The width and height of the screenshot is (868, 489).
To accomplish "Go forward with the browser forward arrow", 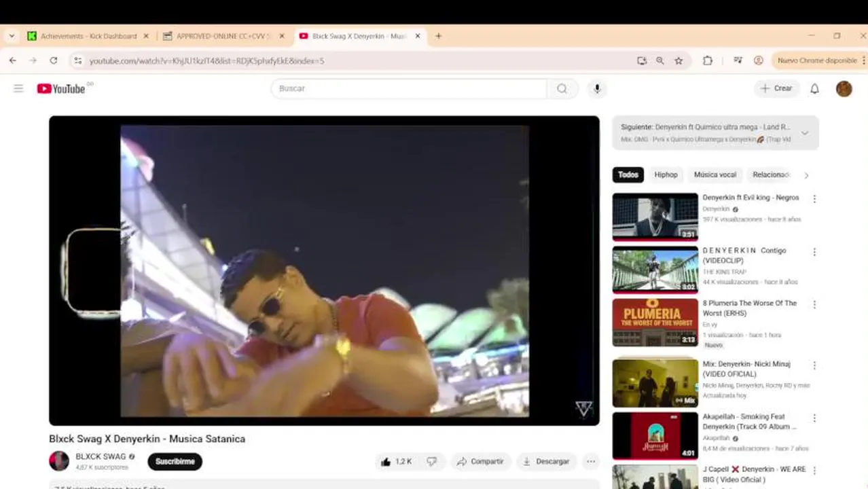I will coord(33,60).
